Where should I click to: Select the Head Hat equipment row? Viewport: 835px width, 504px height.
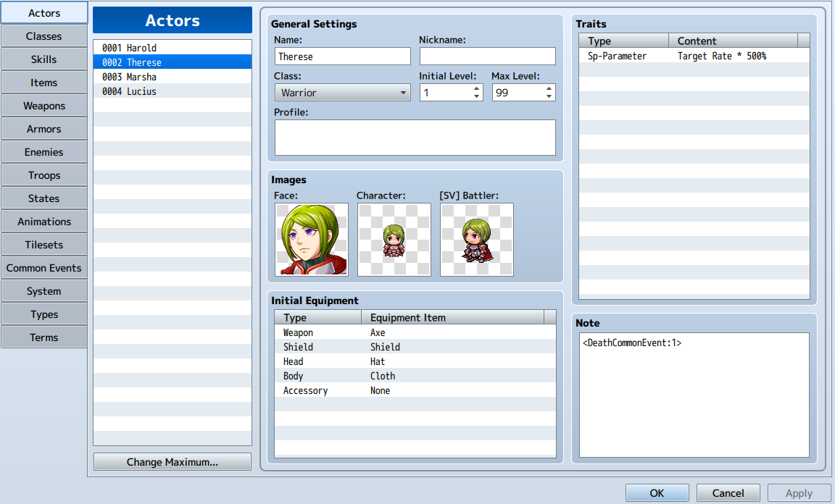coord(415,361)
